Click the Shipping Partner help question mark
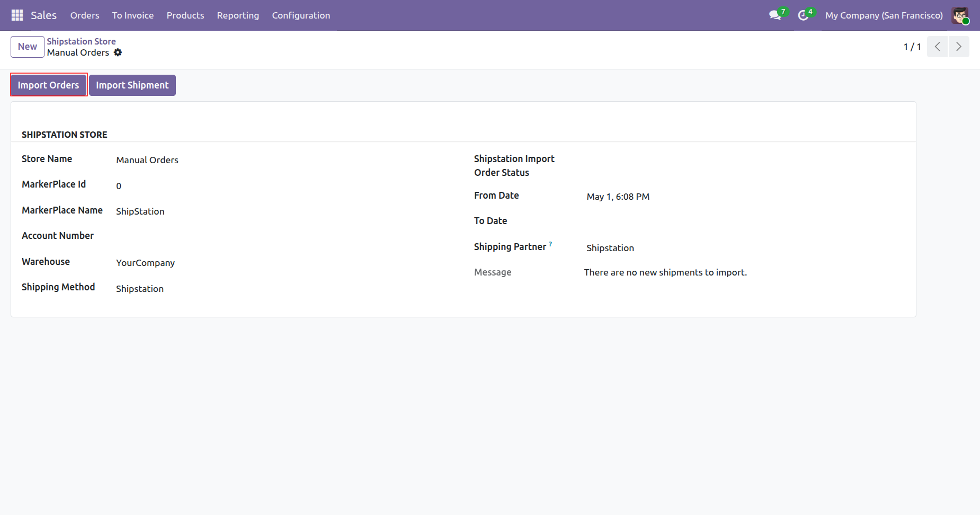The image size is (980, 515). coord(550,244)
